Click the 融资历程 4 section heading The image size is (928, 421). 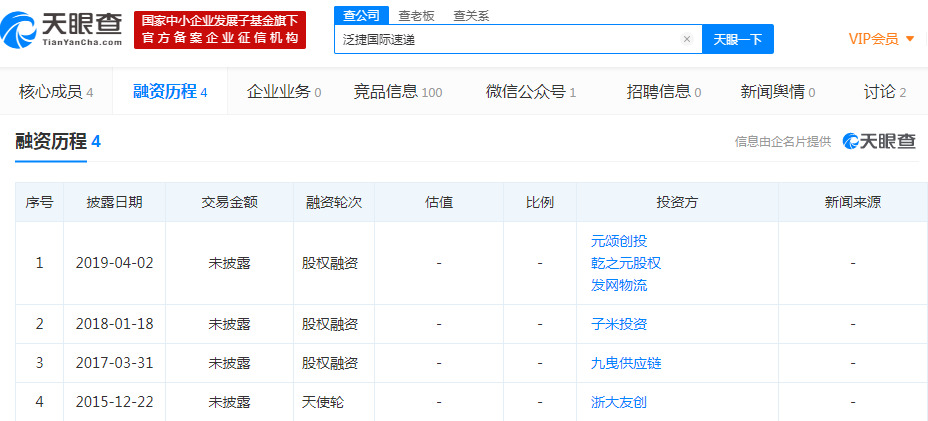coord(58,142)
